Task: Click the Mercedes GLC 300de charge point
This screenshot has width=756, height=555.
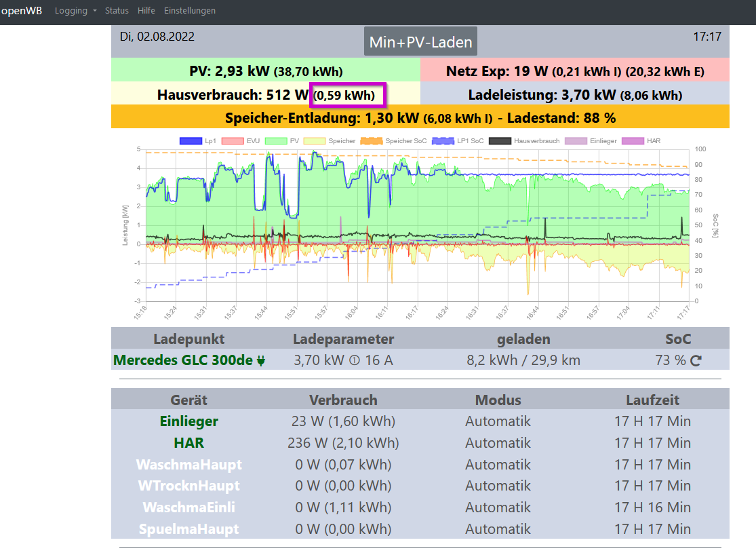Action: click(183, 360)
